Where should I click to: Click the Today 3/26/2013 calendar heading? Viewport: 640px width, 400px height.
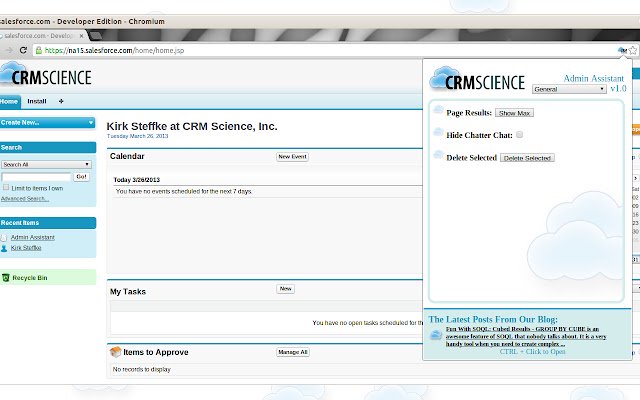coord(136,180)
